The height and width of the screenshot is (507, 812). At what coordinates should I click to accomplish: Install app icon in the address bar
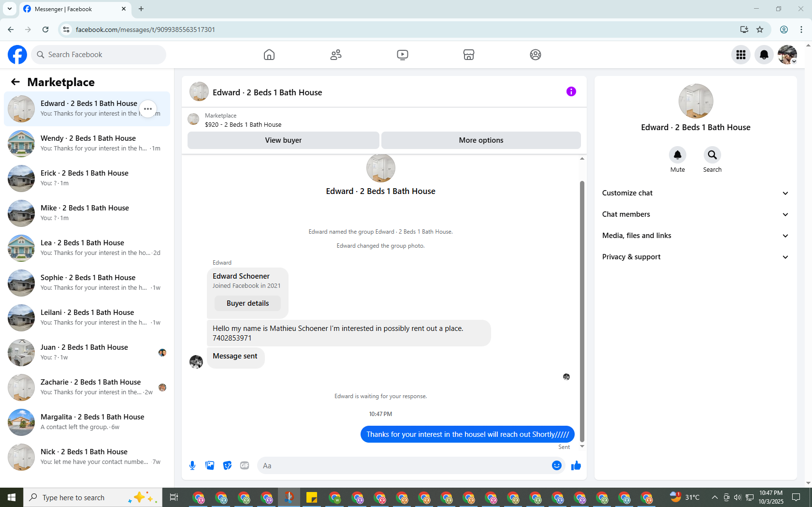click(744, 30)
